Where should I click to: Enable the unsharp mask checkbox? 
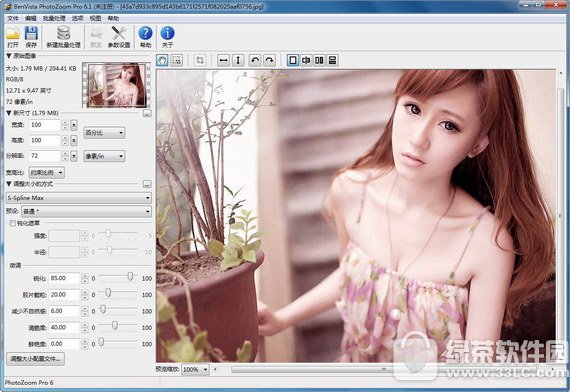pyautogui.click(x=12, y=223)
